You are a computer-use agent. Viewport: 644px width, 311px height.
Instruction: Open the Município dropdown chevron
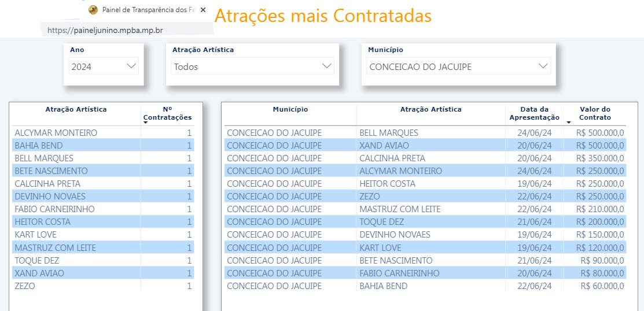tap(543, 66)
